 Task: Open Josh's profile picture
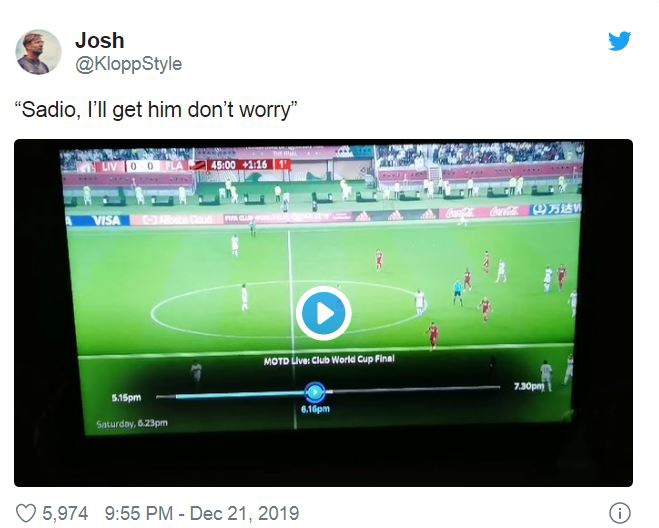tap(38, 52)
